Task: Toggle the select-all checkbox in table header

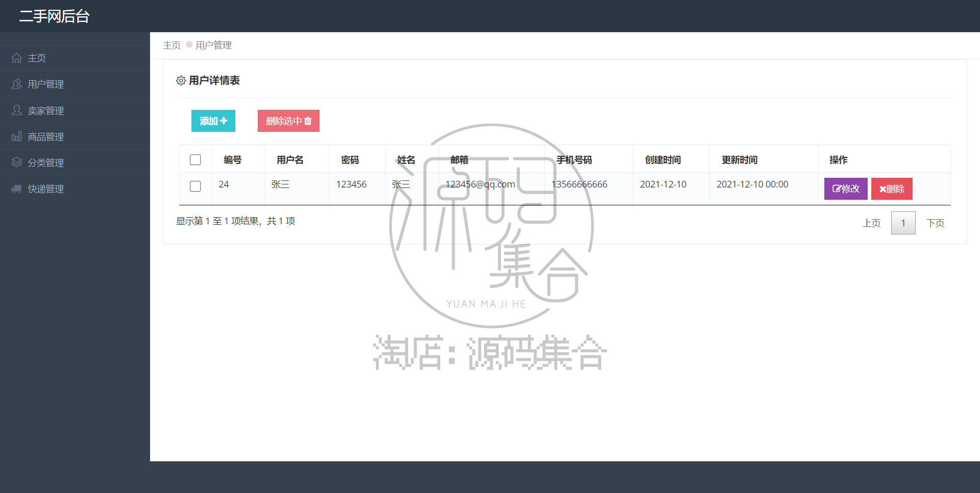Action: [195, 160]
